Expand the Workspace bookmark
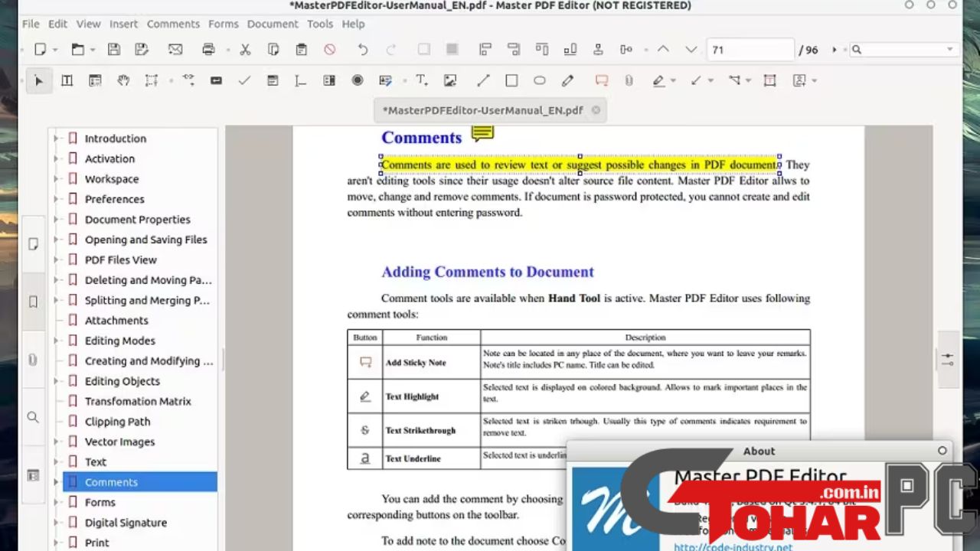980x551 pixels. [x=56, y=179]
